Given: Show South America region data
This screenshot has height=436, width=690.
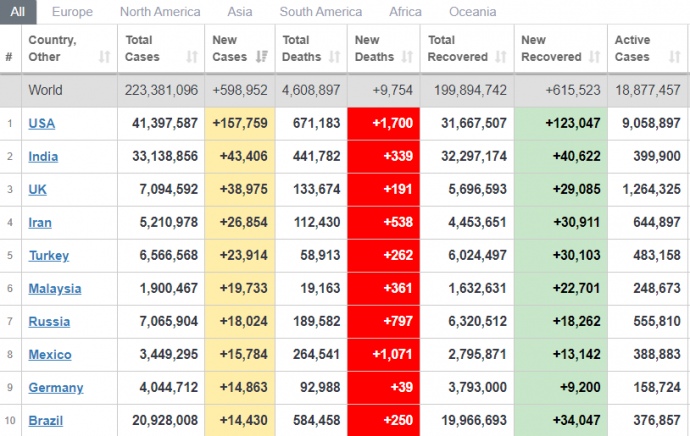Looking at the screenshot, I should [321, 12].
